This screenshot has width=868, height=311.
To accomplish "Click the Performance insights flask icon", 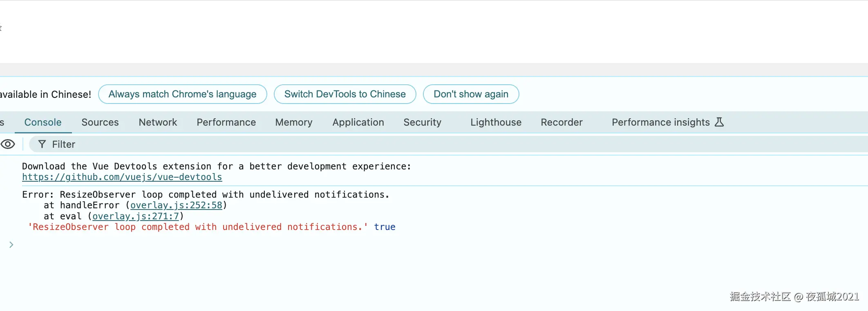I will point(719,122).
